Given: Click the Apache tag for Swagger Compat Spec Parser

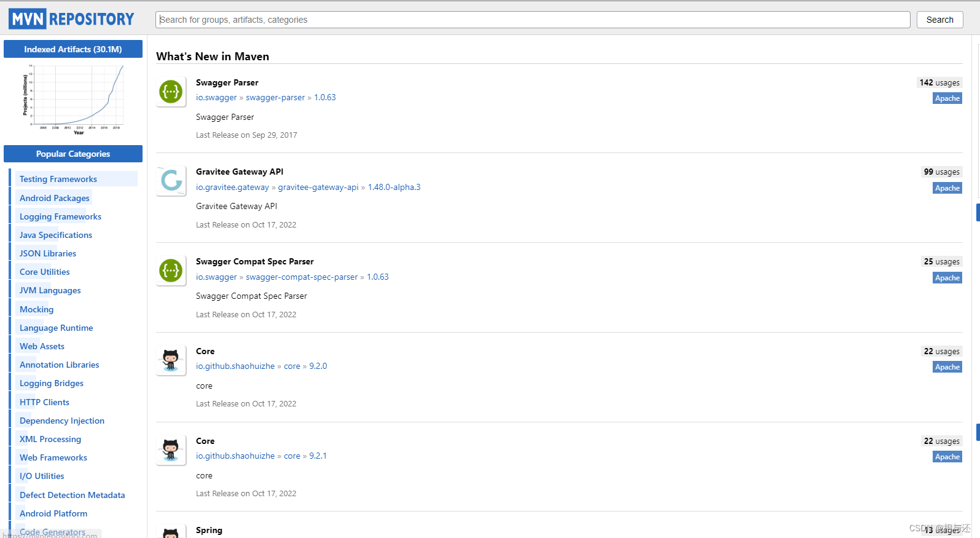Looking at the screenshot, I should tap(947, 278).
